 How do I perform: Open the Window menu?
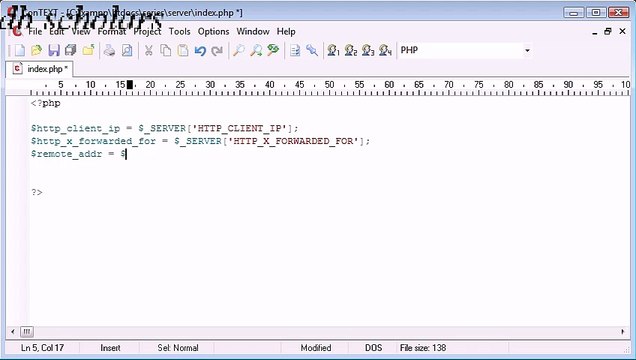pyautogui.click(x=253, y=32)
